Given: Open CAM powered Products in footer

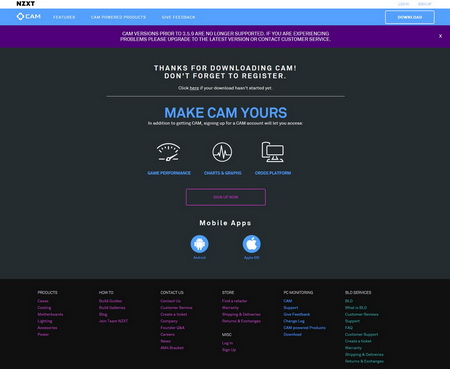Looking at the screenshot, I should click(304, 328).
